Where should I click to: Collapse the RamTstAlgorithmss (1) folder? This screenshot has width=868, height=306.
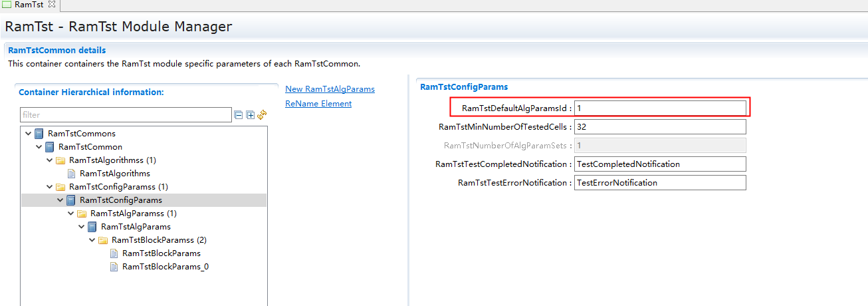(x=50, y=160)
